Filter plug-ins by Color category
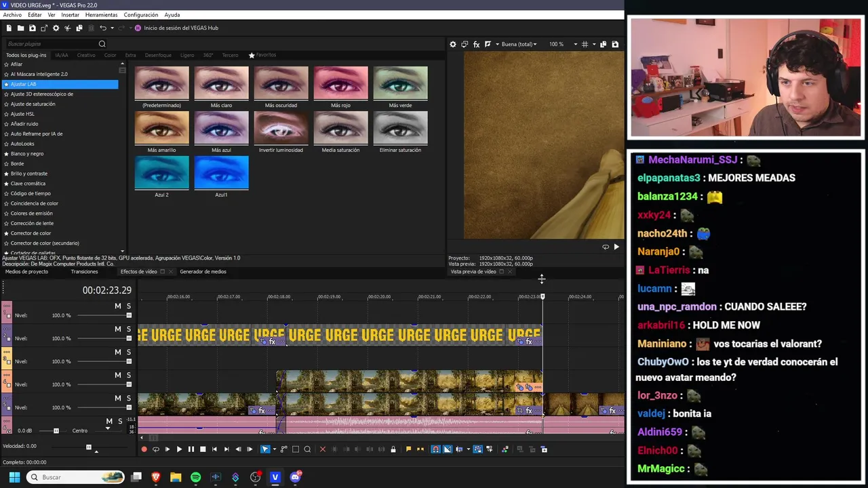The width and height of the screenshot is (868, 488). click(x=110, y=55)
